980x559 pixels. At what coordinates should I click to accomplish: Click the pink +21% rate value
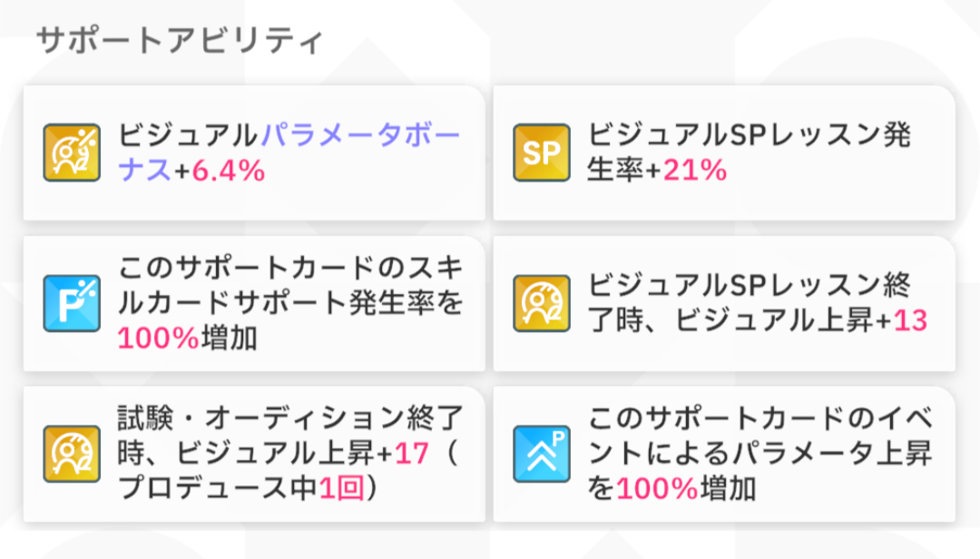point(696,170)
